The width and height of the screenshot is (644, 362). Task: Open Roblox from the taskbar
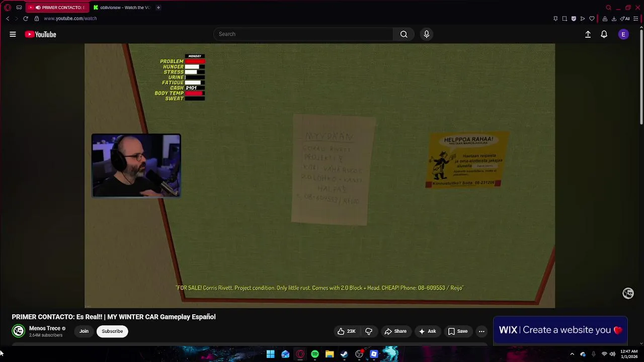tap(374, 354)
